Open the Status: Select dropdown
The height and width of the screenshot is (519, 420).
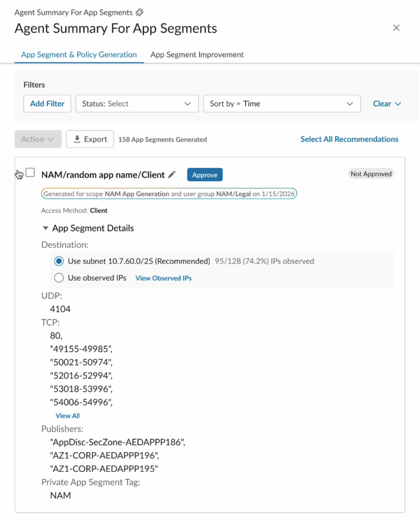(137, 104)
